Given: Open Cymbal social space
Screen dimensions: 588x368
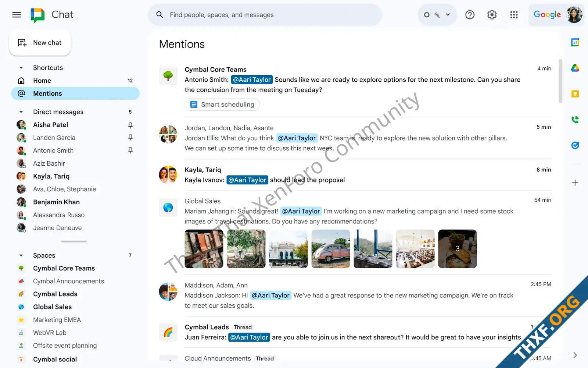Looking at the screenshot, I should tap(75, 359).
